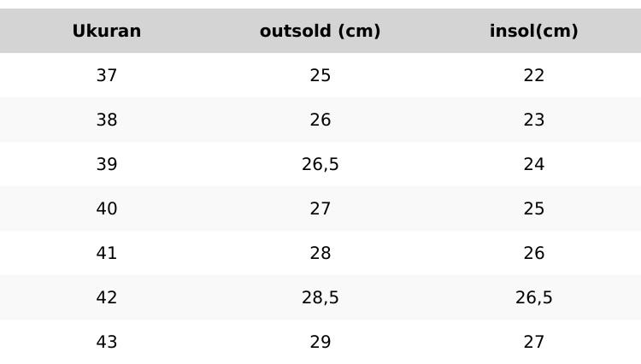
Task: Click the outsold (cm) column header
Action: click(320, 32)
